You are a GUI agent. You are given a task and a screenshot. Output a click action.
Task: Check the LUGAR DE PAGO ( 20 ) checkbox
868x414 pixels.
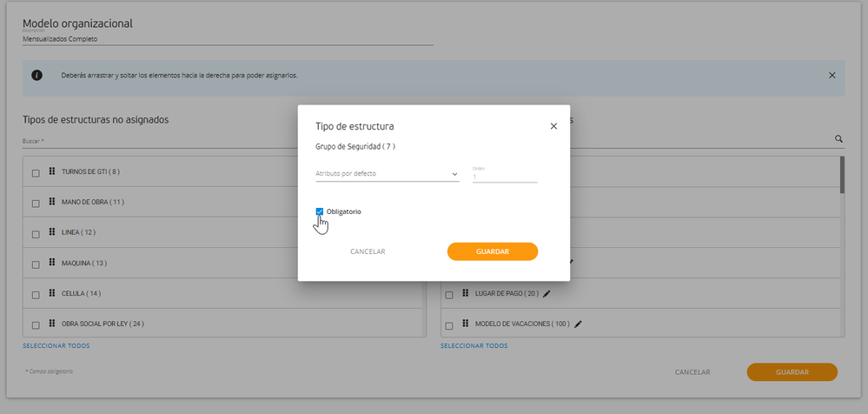pyautogui.click(x=449, y=296)
